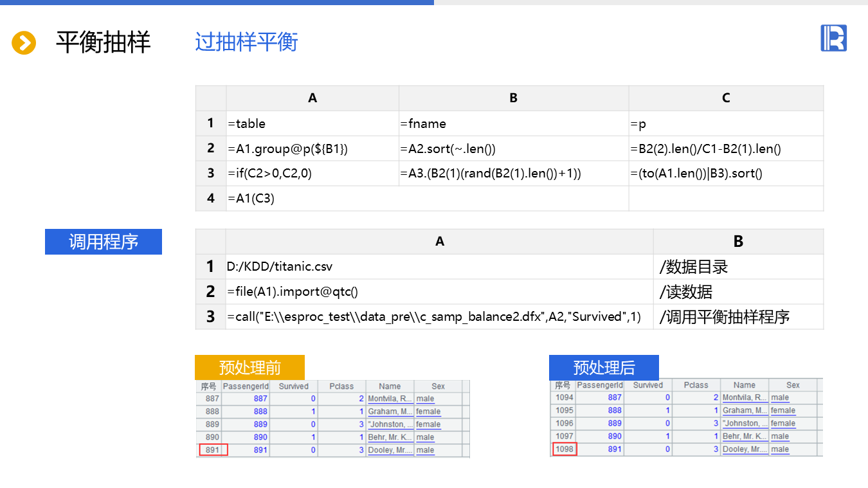Image resolution: width=868 pixels, height=488 pixels.
Task: Open Montvila name link in row 1094
Action: point(745,398)
